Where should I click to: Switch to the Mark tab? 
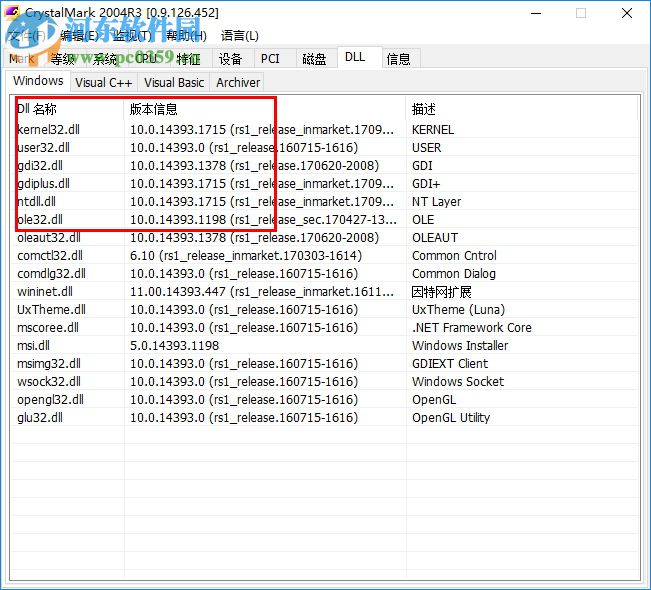(x=22, y=59)
